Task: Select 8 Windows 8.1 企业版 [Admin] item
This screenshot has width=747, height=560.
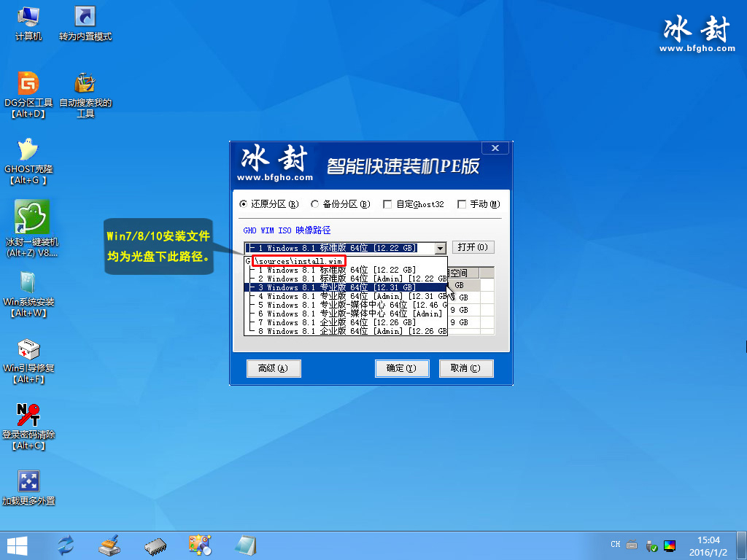Action: 345,331
